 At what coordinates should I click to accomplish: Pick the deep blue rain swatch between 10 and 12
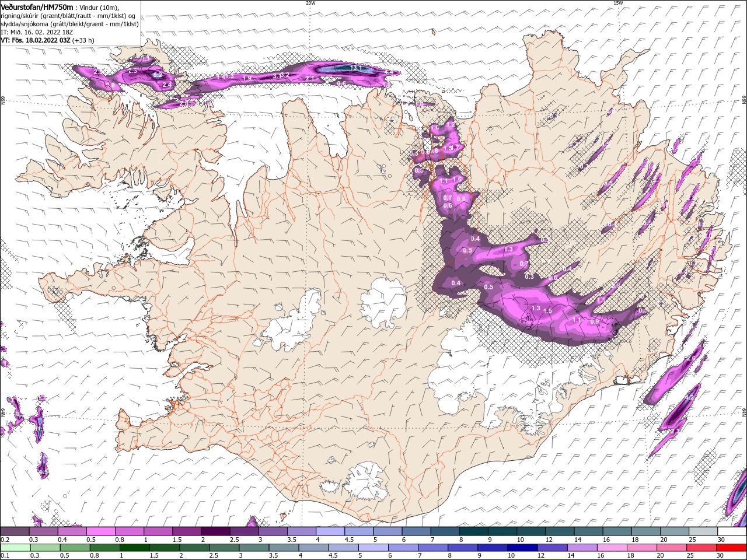(522, 548)
